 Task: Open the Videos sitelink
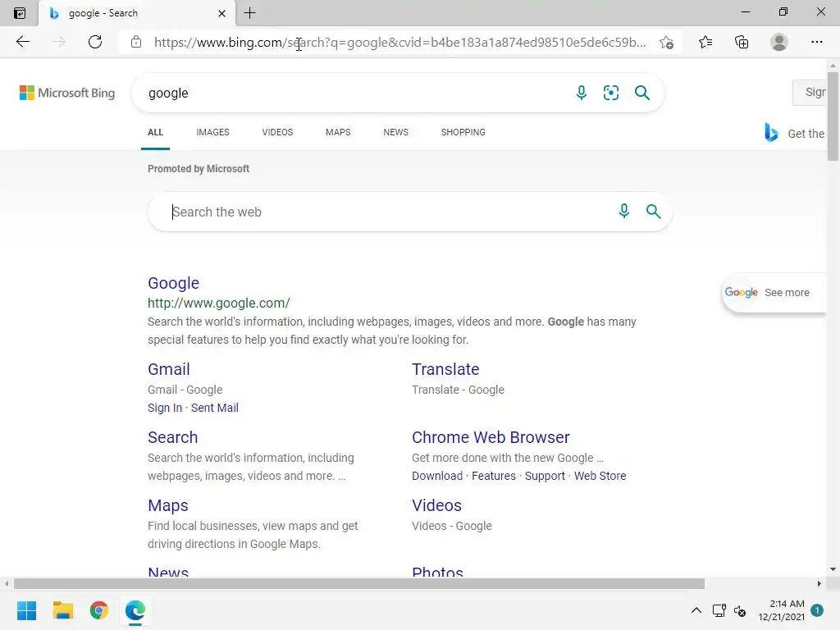coord(436,505)
